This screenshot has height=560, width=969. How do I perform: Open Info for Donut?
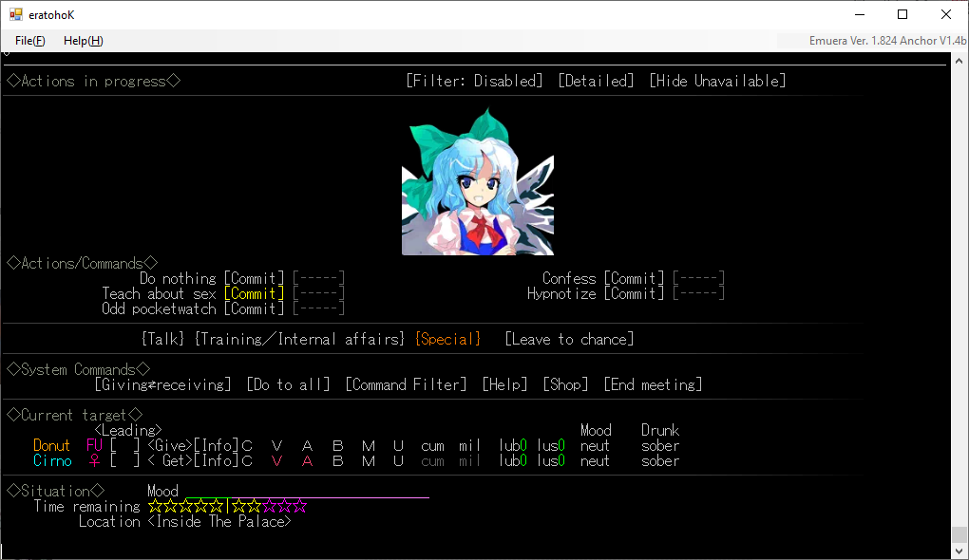216,446
